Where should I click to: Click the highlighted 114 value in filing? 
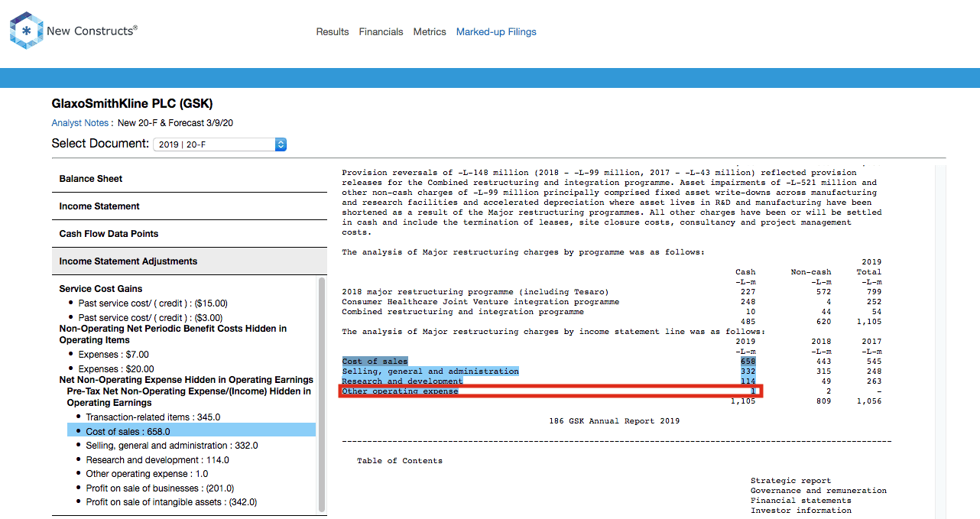coord(748,381)
